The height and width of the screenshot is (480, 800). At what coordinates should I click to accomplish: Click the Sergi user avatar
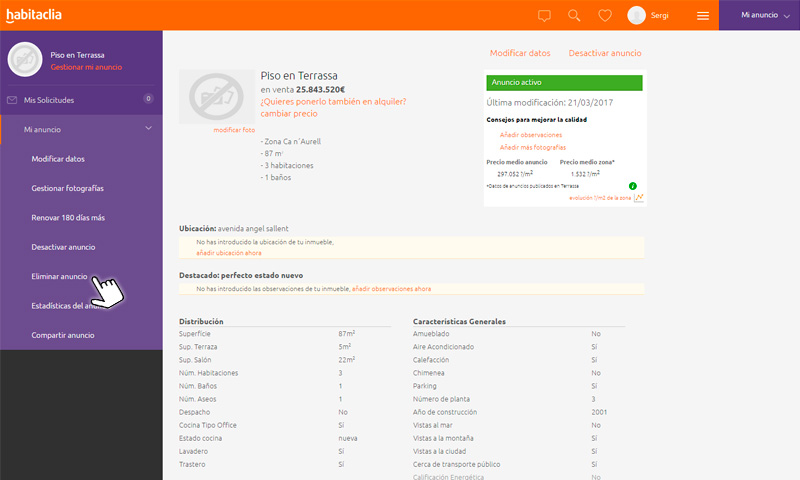636,15
